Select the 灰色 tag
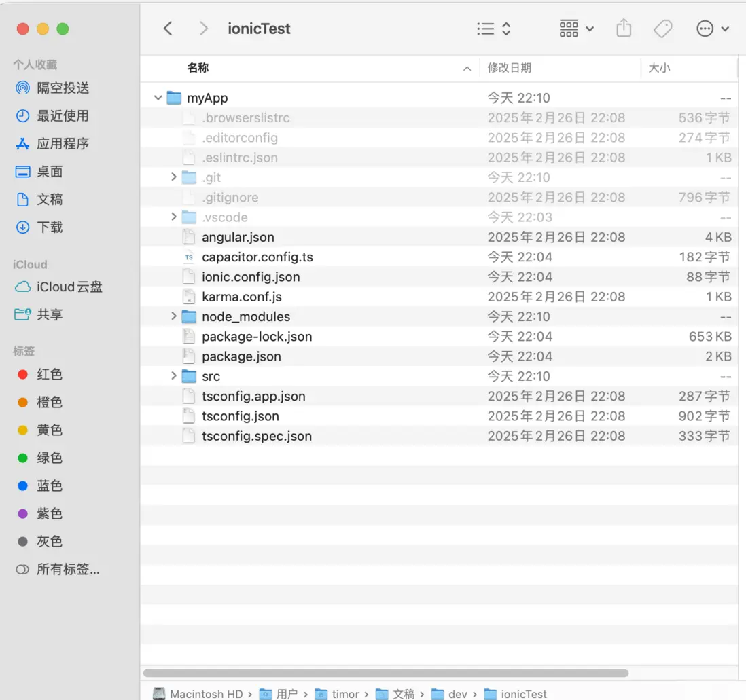The height and width of the screenshot is (700, 746). point(41,541)
